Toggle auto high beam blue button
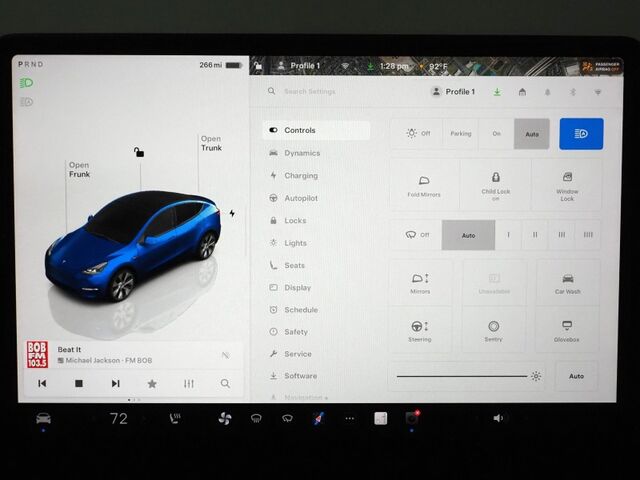This screenshot has width=640, height=480. 581,134
